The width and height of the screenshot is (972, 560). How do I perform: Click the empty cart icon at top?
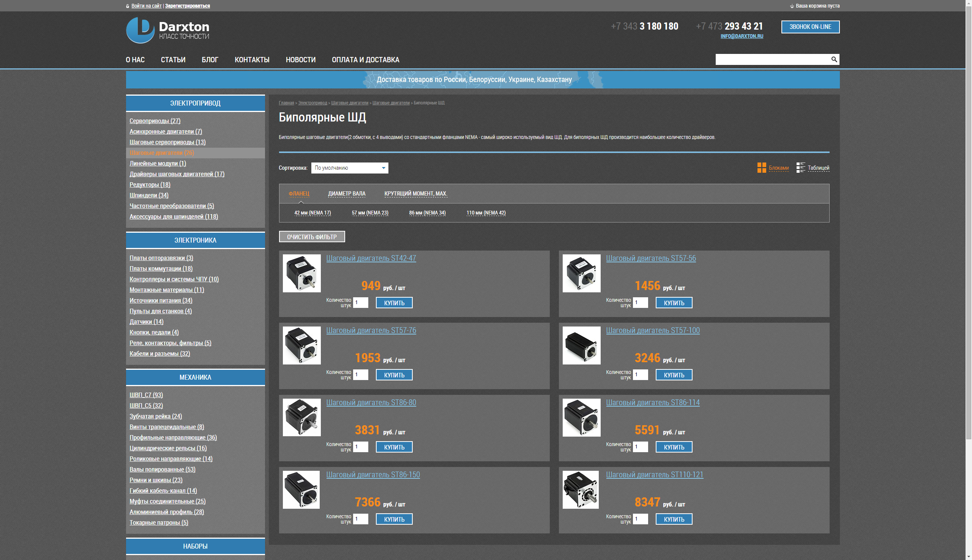pos(792,6)
